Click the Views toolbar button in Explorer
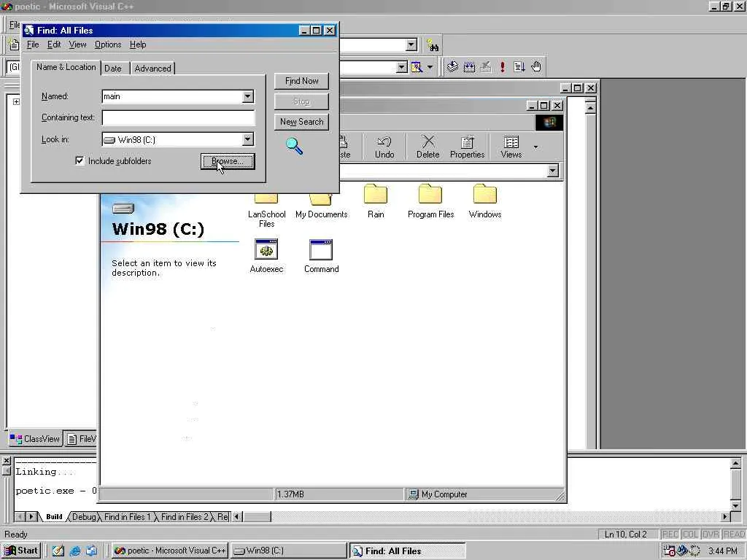 (511, 147)
